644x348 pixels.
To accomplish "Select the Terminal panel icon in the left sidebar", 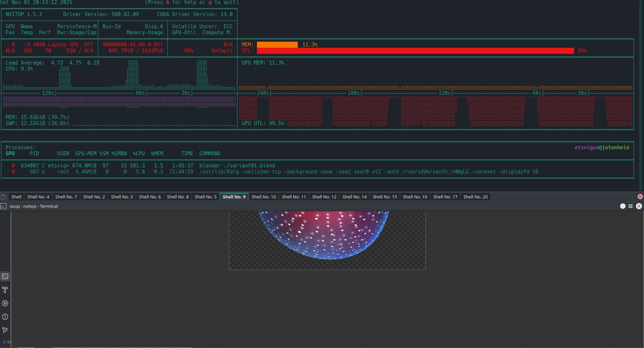I will tap(5, 276).
